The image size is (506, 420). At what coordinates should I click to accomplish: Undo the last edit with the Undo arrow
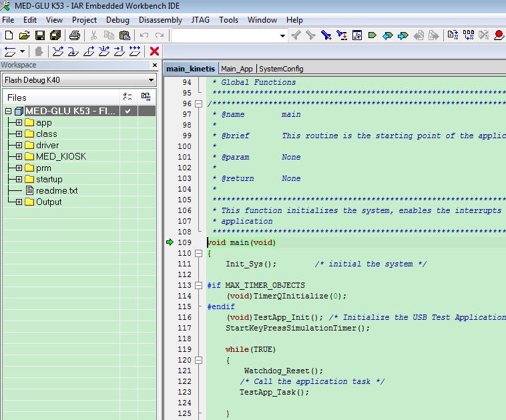[x=144, y=35]
